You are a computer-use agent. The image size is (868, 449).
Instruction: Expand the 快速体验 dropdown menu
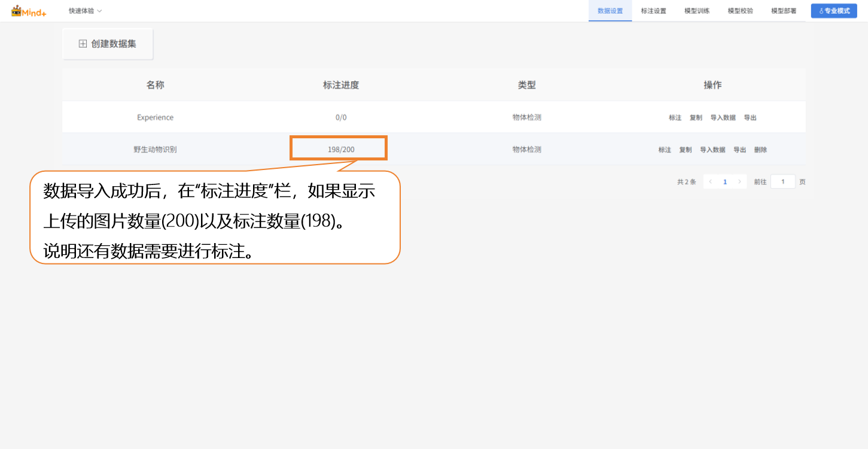[x=85, y=11]
